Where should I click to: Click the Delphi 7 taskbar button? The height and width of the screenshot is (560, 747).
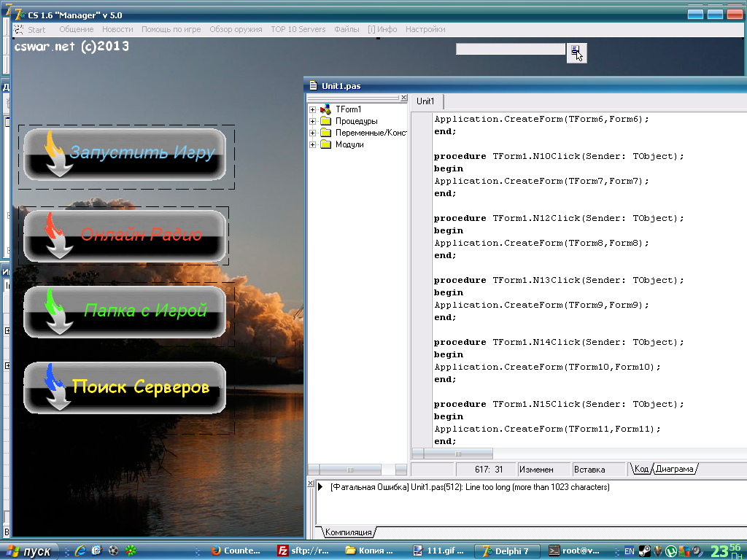[x=507, y=551]
